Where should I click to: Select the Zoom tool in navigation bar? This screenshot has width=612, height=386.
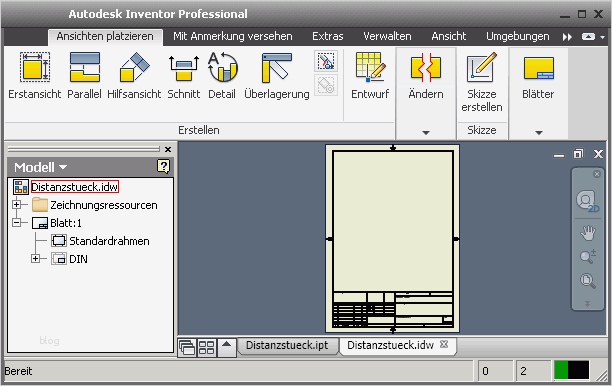[x=587, y=256]
